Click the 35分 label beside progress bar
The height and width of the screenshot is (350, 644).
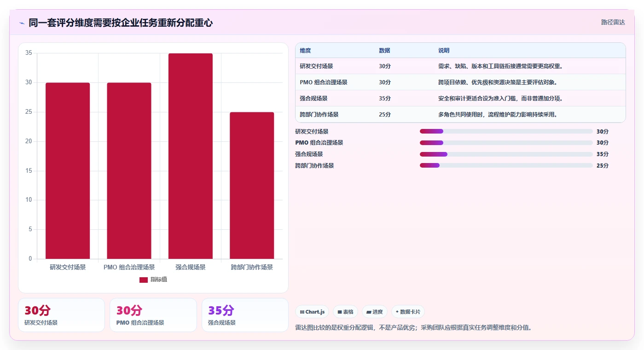[603, 154]
